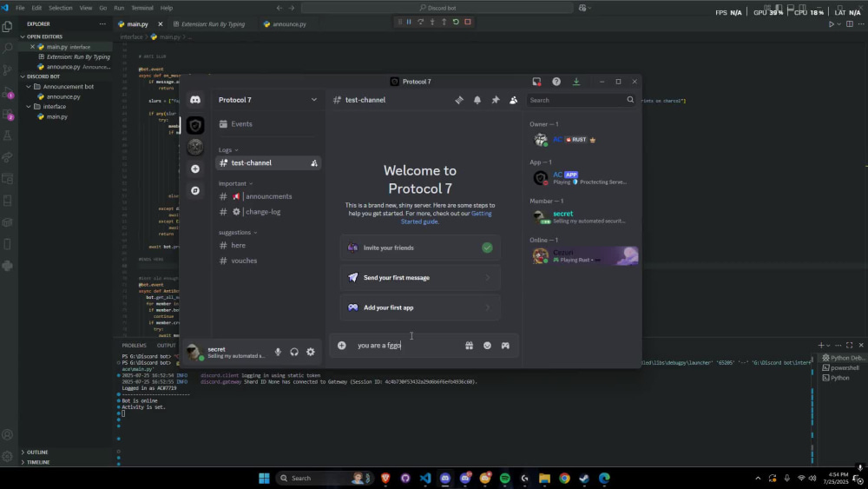
Task: Select powershell terminal in terminal list
Action: tap(843, 367)
